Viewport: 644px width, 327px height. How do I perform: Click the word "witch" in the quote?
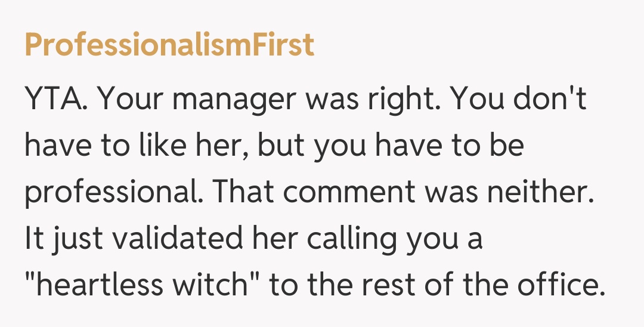tap(213, 286)
